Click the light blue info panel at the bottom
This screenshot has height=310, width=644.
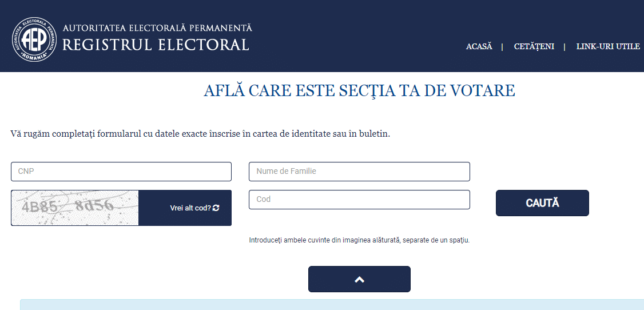pos(332,305)
